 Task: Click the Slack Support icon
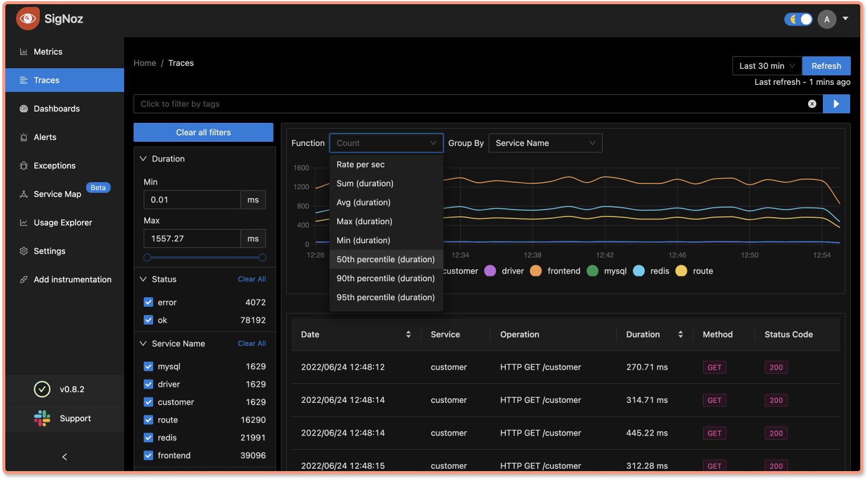(42, 418)
